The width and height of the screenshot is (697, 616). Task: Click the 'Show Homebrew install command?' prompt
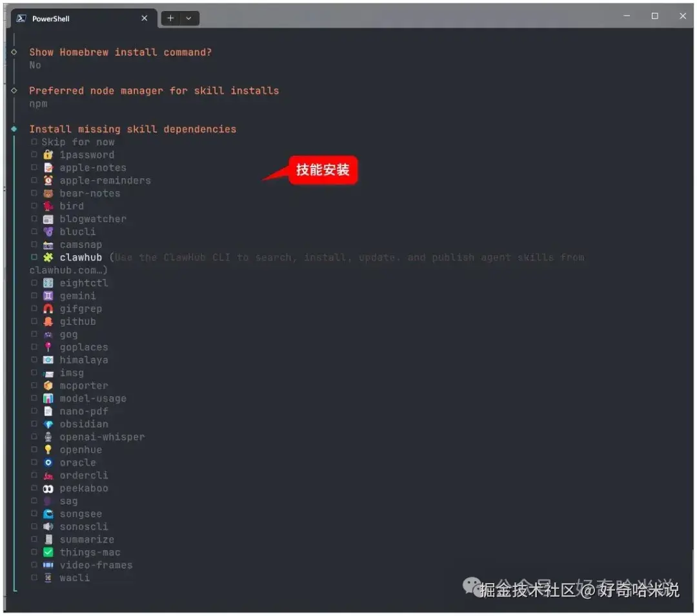pos(121,52)
